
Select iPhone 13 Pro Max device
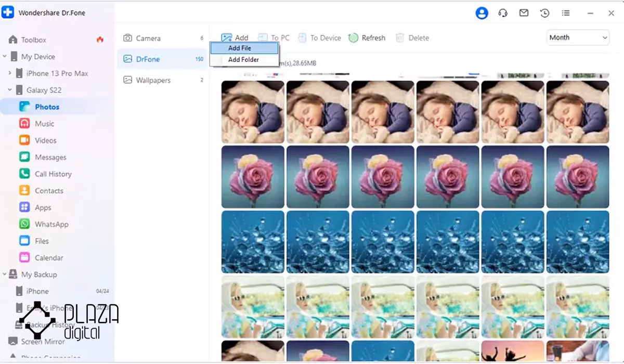57,73
